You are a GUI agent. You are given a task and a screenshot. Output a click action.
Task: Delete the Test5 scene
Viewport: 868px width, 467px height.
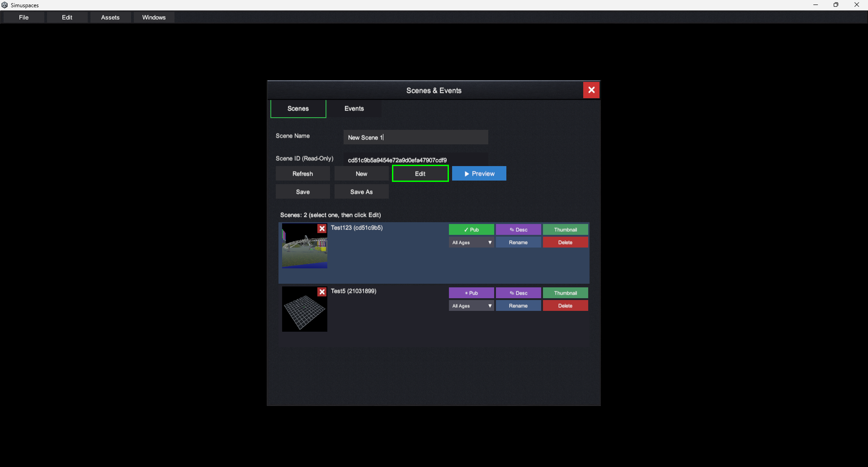tap(566, 306)
